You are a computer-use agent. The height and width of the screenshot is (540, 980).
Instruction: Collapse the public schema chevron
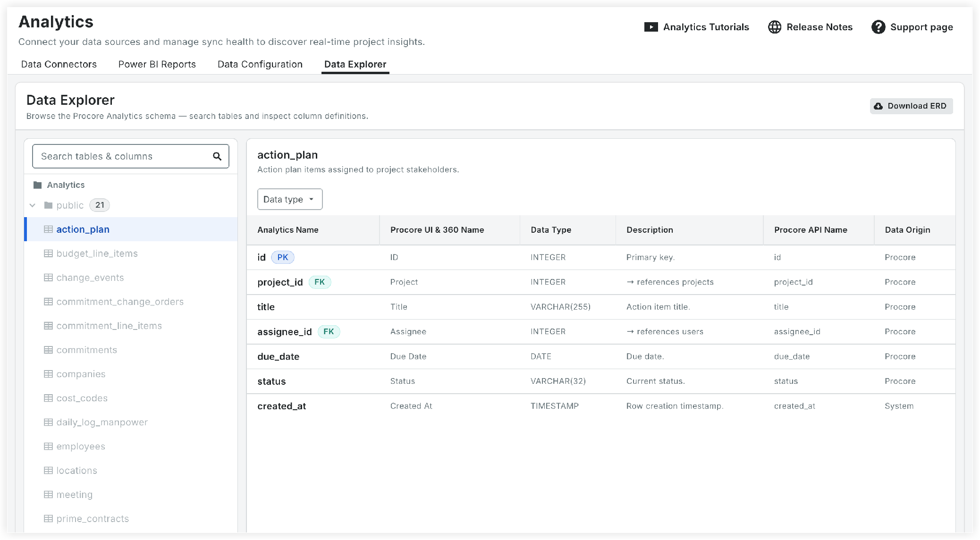click(33, 205)
